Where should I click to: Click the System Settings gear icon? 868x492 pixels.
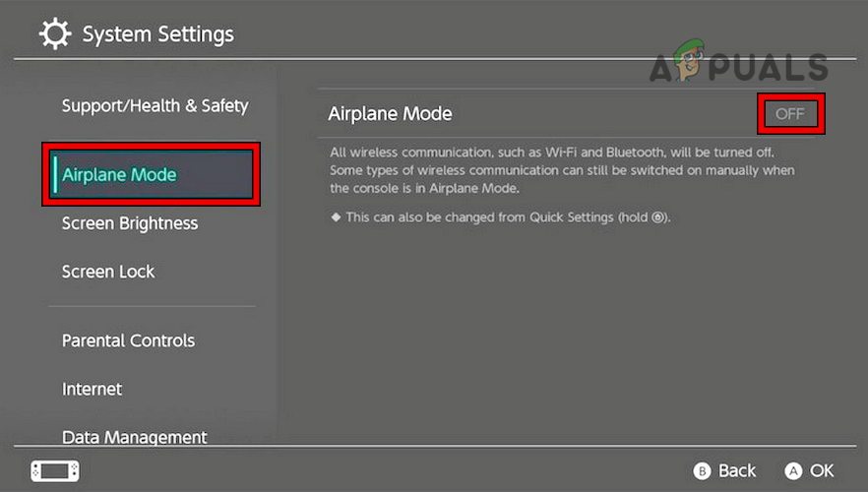(x=55, y=34)
